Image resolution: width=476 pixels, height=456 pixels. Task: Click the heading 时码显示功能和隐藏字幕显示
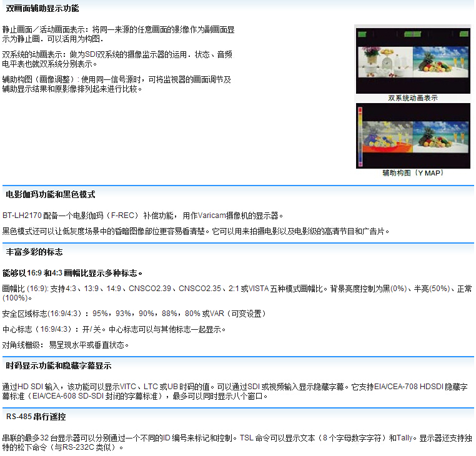coord(59,365)
